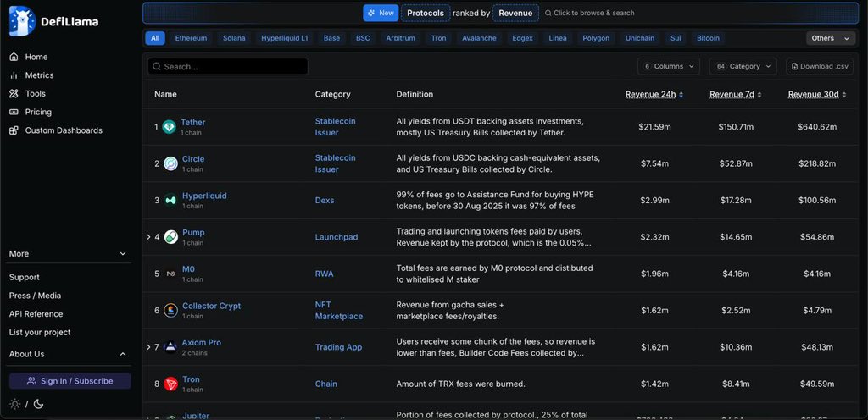Open the Category filter dropdown
This screenshot has width=868, height=420.
click(743, 66)
